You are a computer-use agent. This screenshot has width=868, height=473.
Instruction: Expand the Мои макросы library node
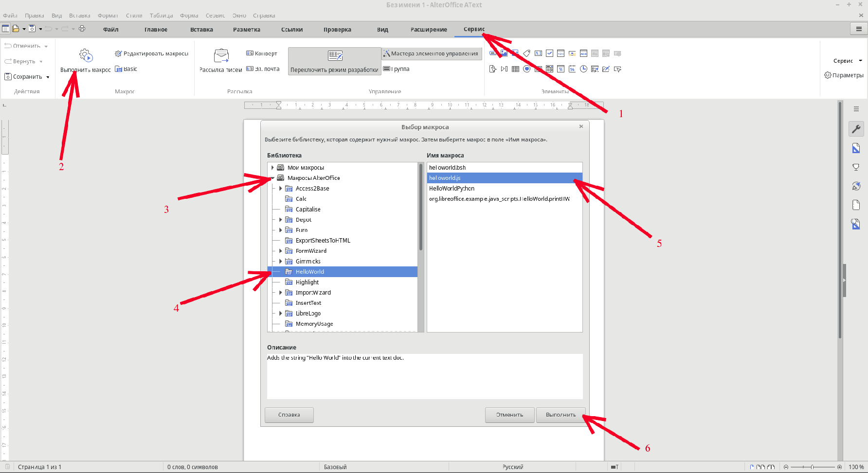(272, 168)
